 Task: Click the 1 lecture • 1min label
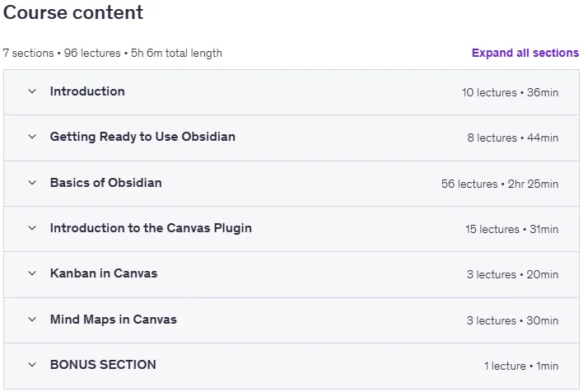click(x=521, y=366)
